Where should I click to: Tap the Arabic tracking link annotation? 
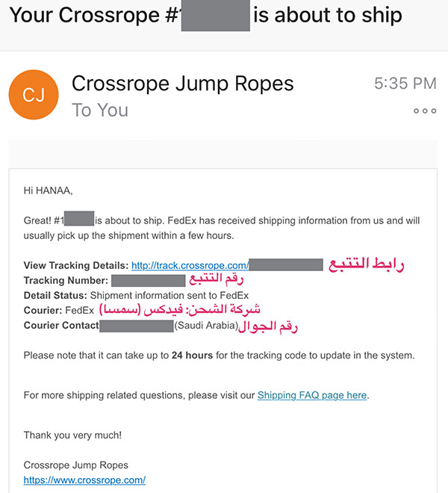coord(367,264)
